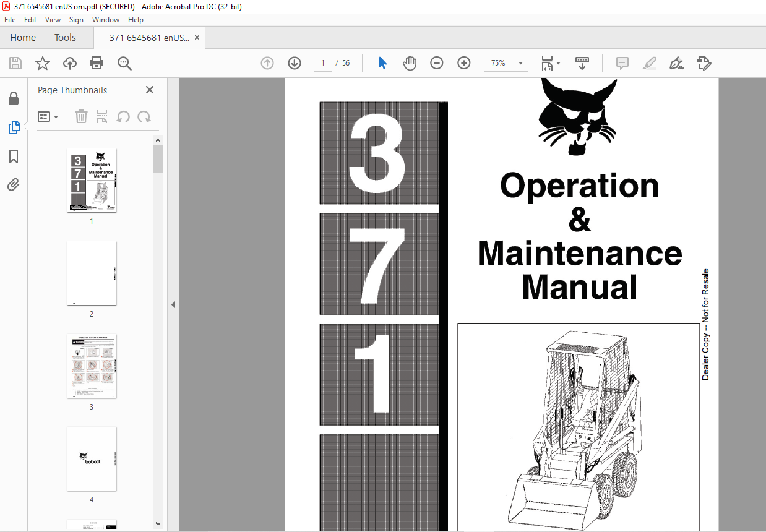
Task: Zoom in with the plus circle
Action: 464,63
